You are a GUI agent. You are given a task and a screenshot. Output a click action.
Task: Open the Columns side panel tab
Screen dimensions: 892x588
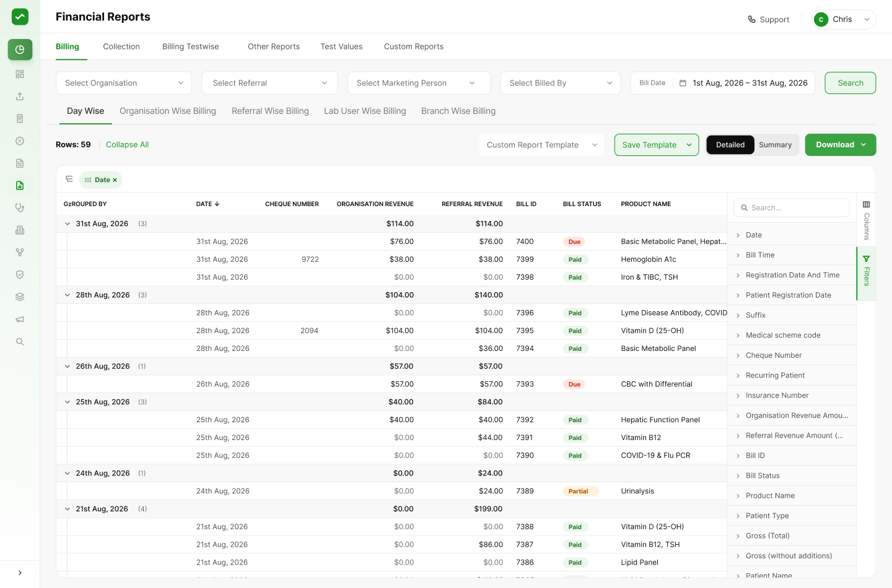point(867,220)
